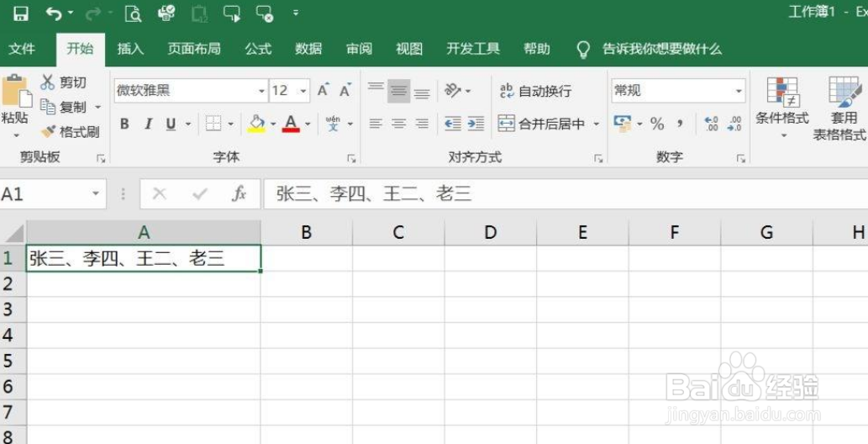Click the select-all corner triangle
This screenshot has height=444, width=868.
[13, 233]
